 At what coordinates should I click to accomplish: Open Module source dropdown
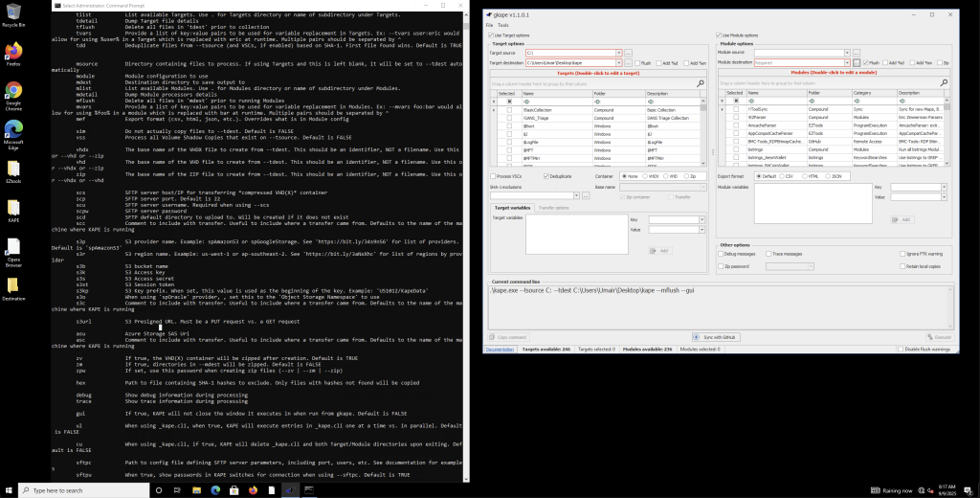click(x=848, y=54)
